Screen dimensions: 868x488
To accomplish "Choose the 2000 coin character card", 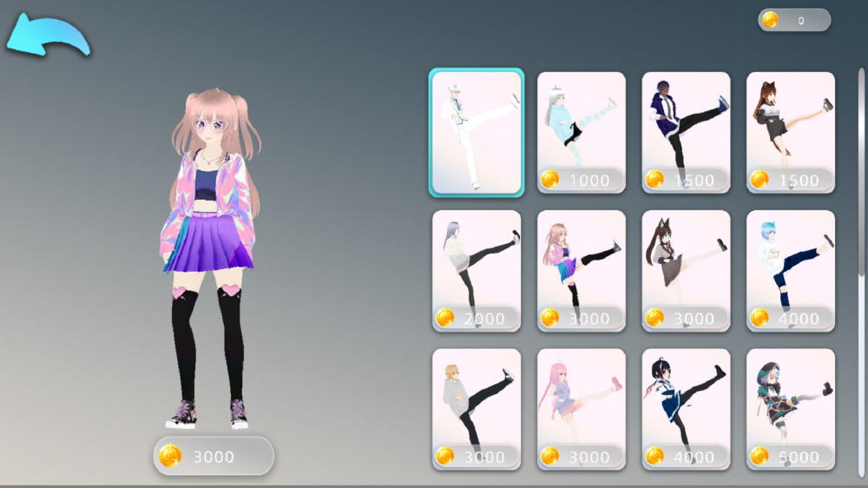I will click(477, 270).
